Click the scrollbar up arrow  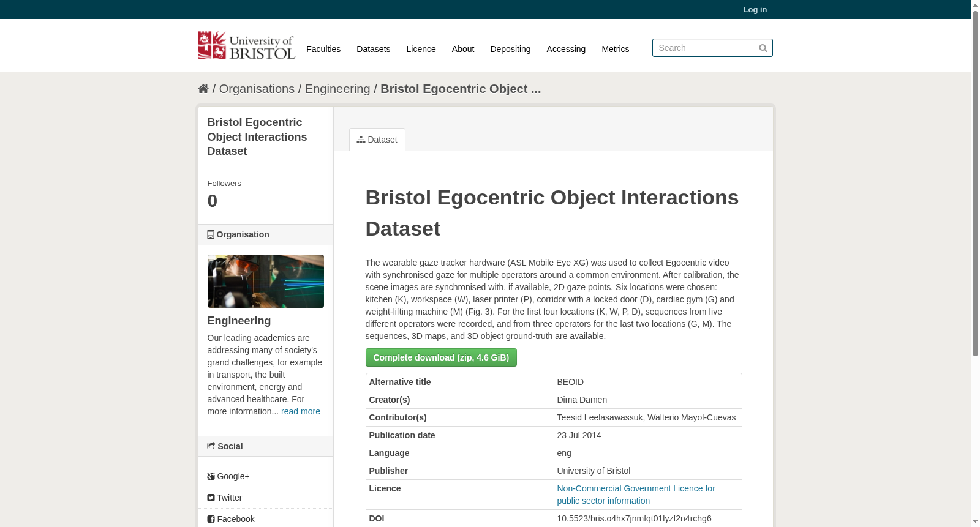click(x=975, y=5)
